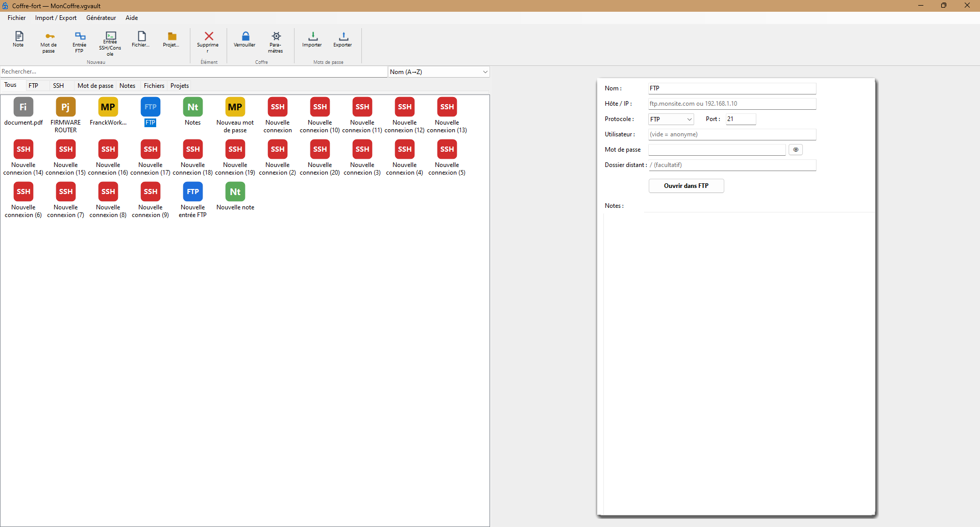Viewport: 980px width, 527px height.
Task: Click the Projet... toolbar folder icon
Action: pyautogui.click(x=171, y=39)
